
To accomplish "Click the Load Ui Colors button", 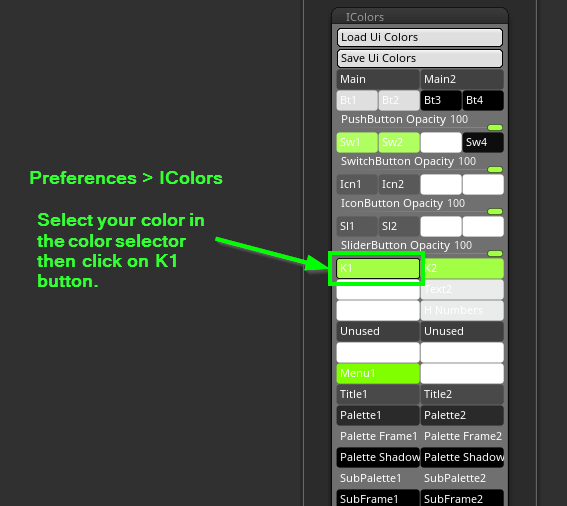I will click(419, 37).
